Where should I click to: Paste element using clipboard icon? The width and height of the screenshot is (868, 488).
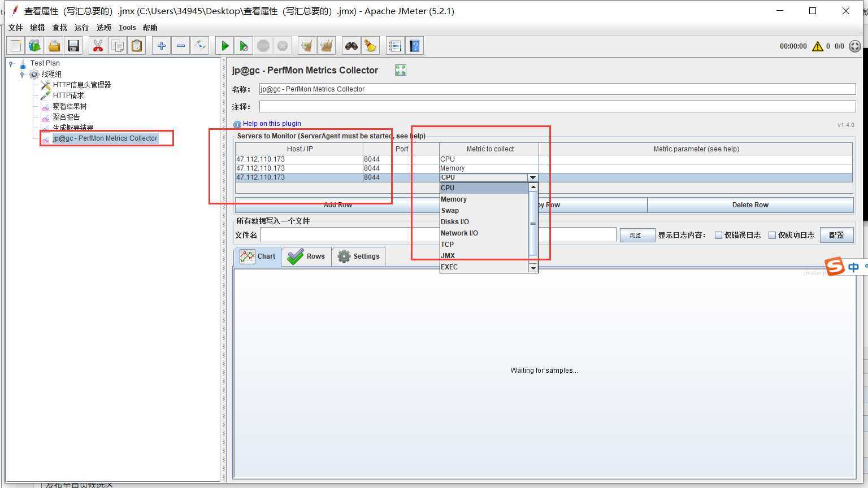click(137, 46)
